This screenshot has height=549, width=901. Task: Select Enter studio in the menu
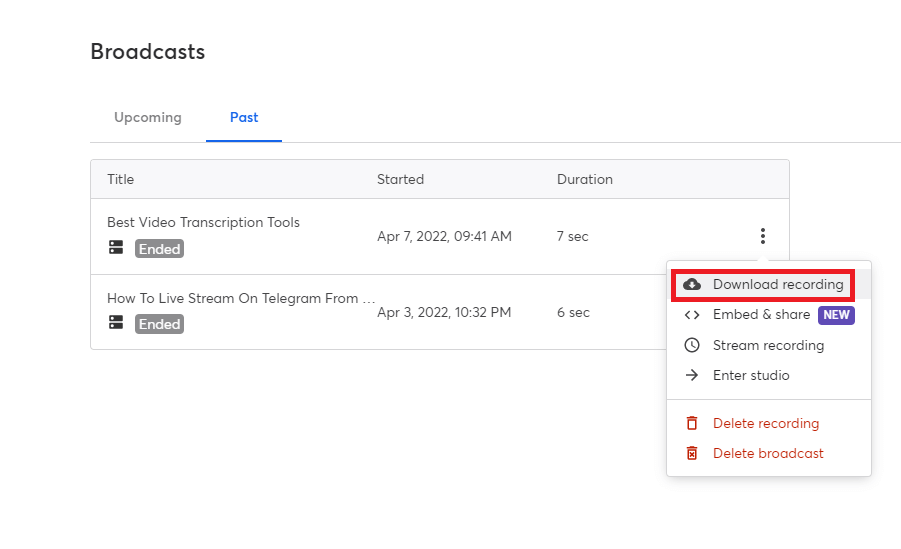[751, 376]
